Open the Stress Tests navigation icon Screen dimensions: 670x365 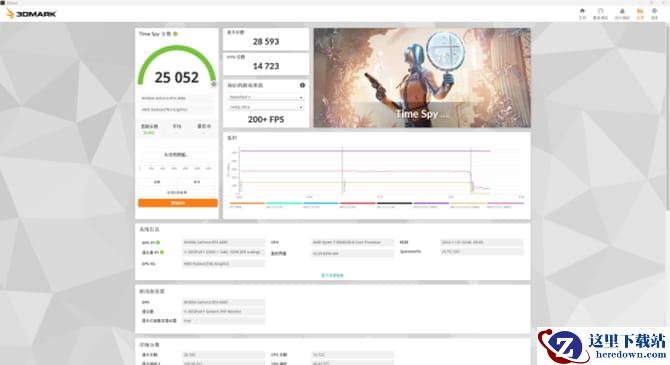coord(622,13)
